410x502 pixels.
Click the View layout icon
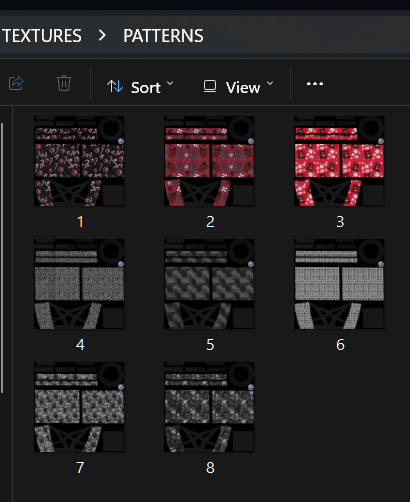pos(210,86)
